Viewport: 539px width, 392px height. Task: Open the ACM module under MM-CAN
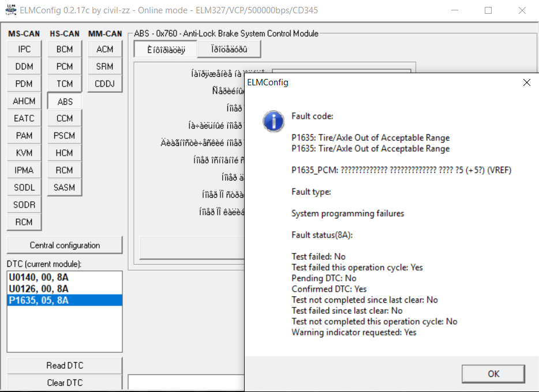tap(104, 50)
